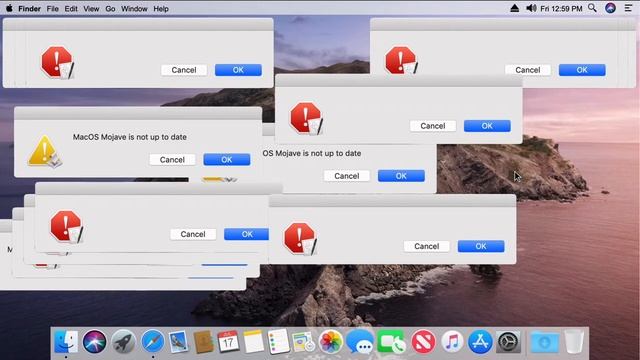This screenshot has width=640, height=360.
Task: Open Notes app in Dock
Action: point(254,342)
